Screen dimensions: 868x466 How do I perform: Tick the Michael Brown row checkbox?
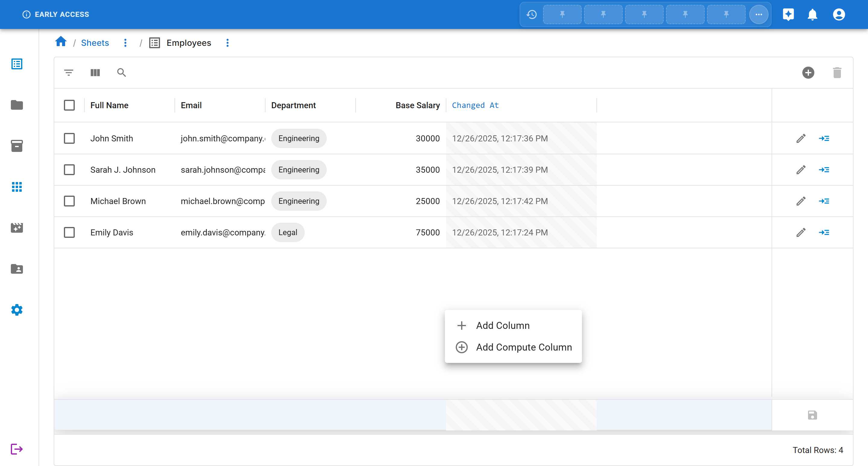click(x=69, y=201)
